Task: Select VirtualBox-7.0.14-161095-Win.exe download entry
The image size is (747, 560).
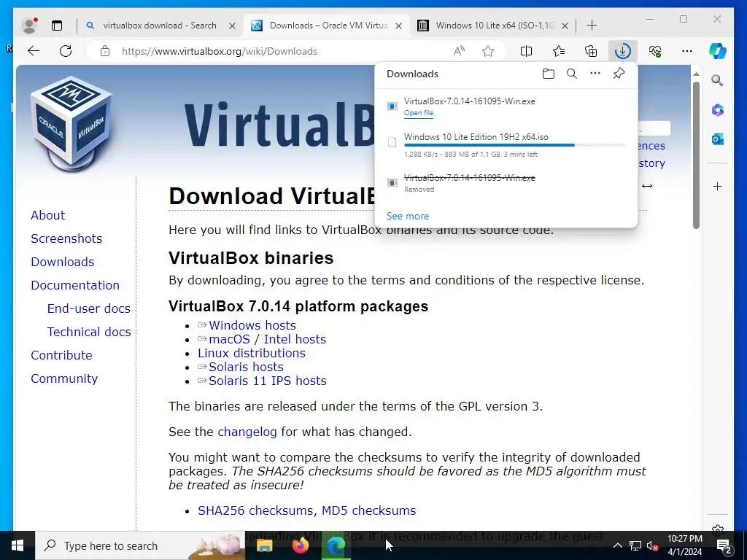Action: [506, 106]
